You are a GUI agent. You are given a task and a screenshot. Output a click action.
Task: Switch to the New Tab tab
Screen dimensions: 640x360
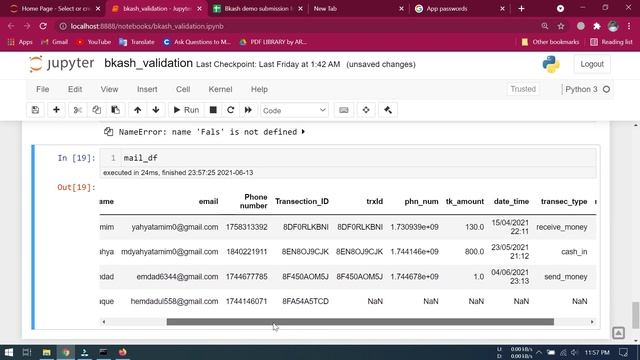point(359,9)
